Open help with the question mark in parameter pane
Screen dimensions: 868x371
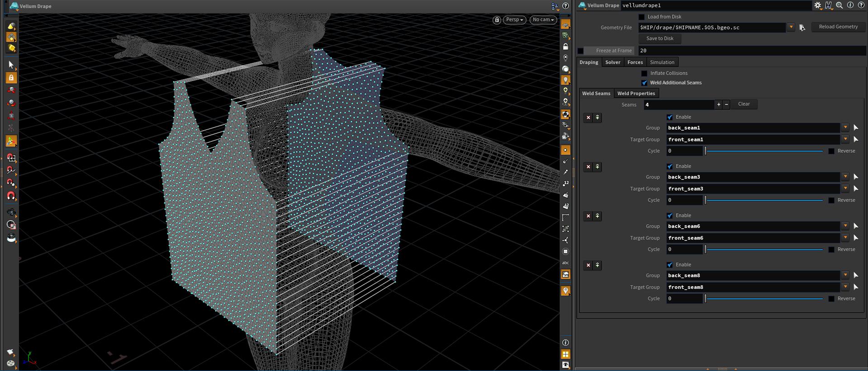click(861, 5)
